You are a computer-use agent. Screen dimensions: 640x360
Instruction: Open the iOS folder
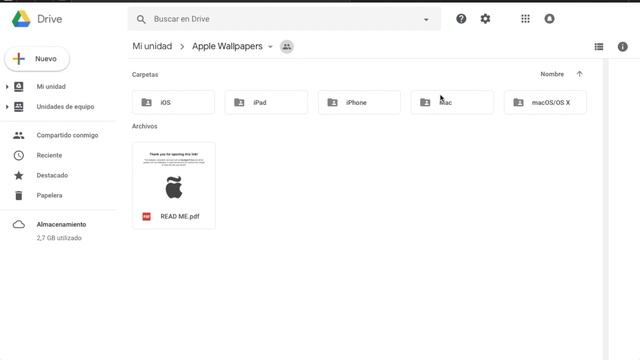point(173,102)
